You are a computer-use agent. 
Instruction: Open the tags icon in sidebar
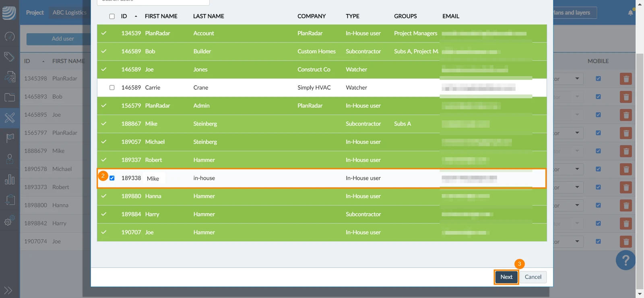10,56
